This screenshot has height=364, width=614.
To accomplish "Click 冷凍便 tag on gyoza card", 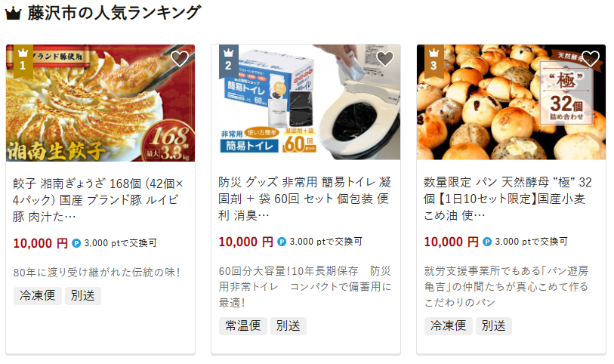I will pyautogui.click(x=38, y=295).
